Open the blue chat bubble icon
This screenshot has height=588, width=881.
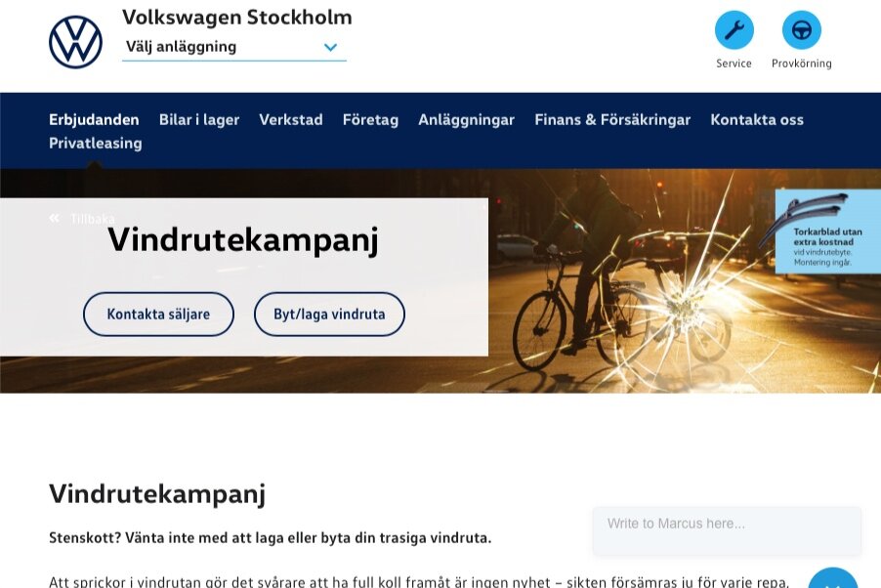point(833,579)
